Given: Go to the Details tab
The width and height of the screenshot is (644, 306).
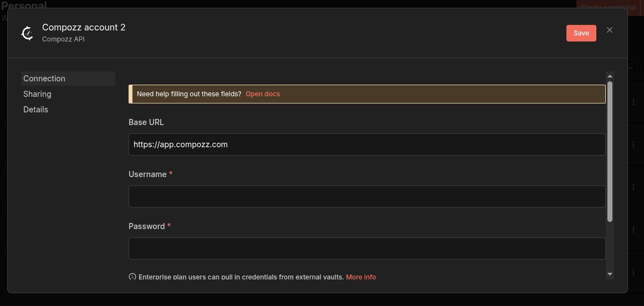Looking at the screenshot, I should pyautogui.click(x=35, y=110).
